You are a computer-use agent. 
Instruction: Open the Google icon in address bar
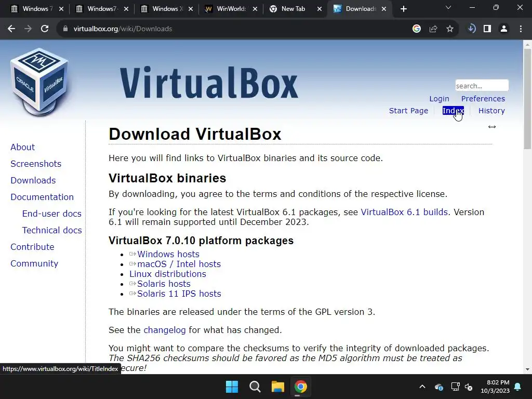(417, 29)
